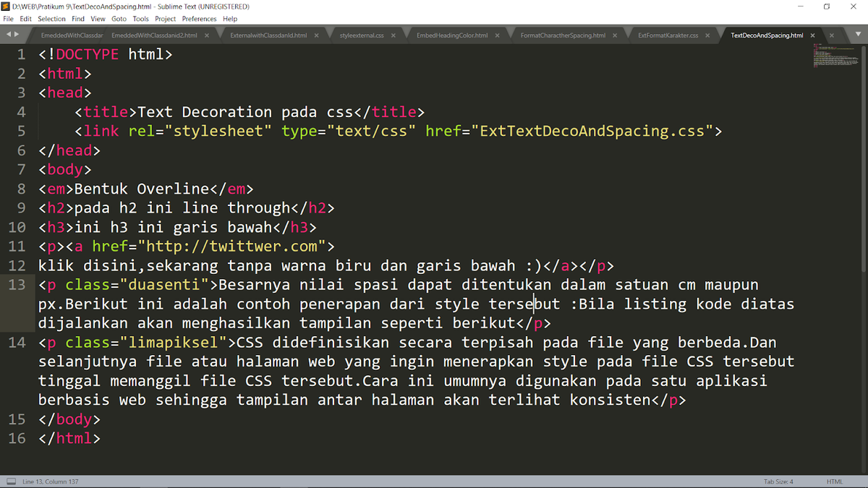The height and width of the screenshot is (488, 868).
Task: Click line number 14 in the gutter
Action: point(17,343)
